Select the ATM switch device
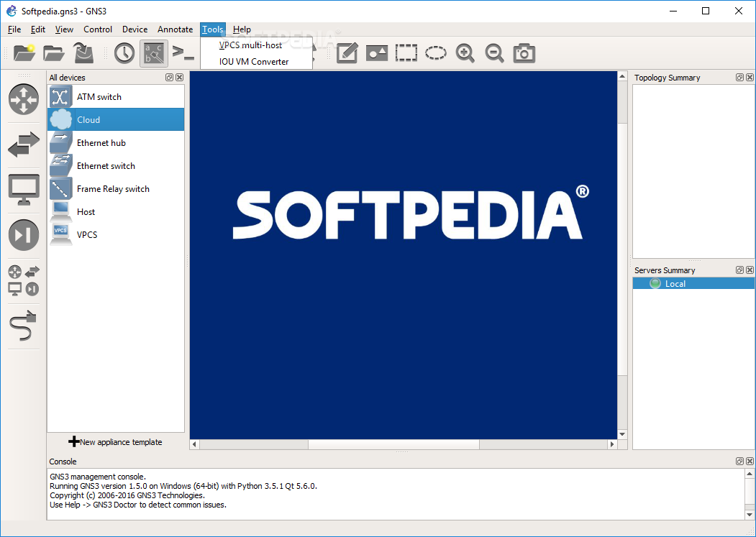The width and height of the screenshot is (756, 537). click(x=116, y=97)
